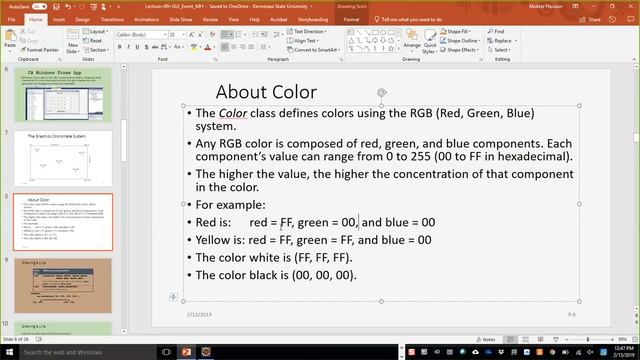The image size is (640, 360).
Task: Select slide 9 thumbnail Drawing a Line
Action: pyautogui.click(x=63, y=285)
